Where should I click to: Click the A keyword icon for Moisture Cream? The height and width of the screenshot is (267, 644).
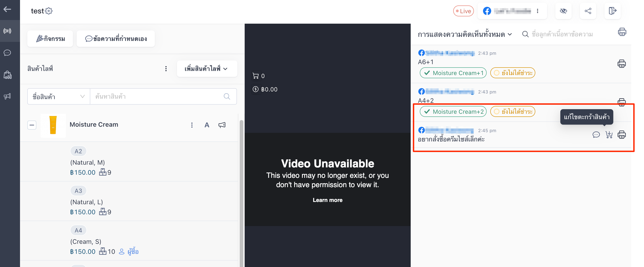pos(207,125)
